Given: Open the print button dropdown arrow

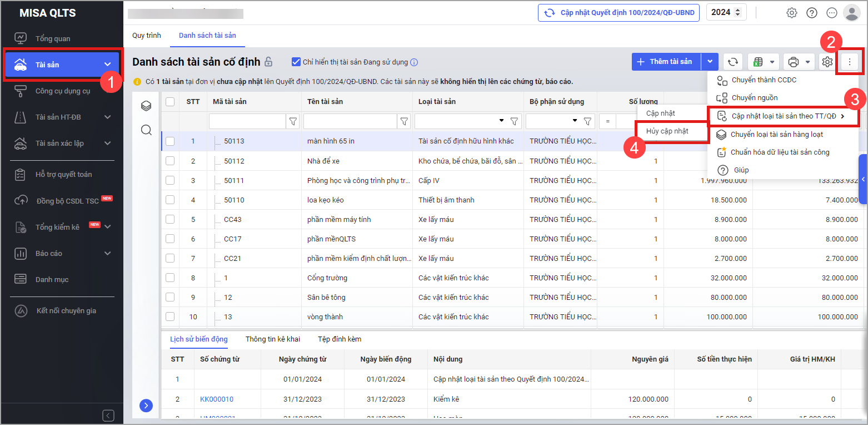Looking at the screenshot, I should point(807,62).
